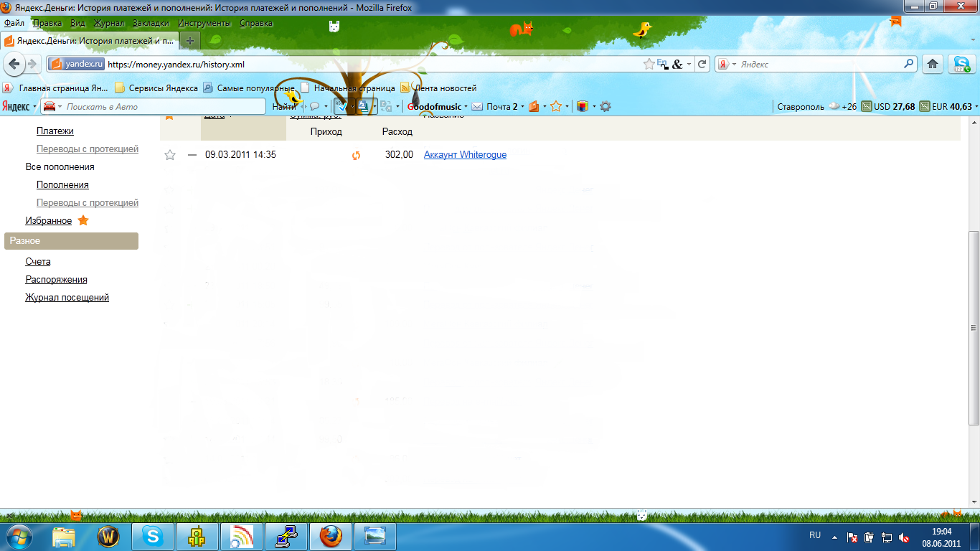Open a new tab with the plus button
Image resolution: width=980 pixels, height=551 pixels.
point(190,41)
